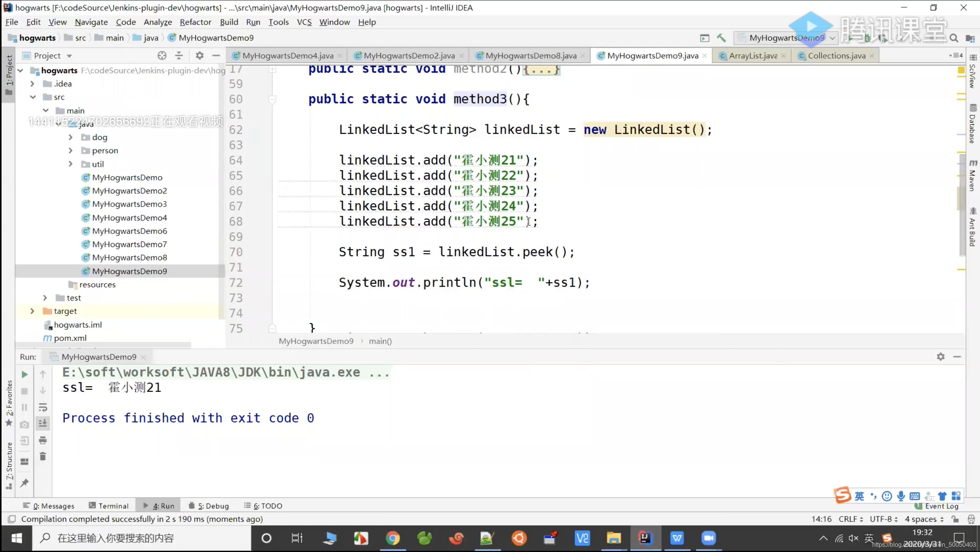
Task: Click the Stop process icon
Action: point(24,391)
